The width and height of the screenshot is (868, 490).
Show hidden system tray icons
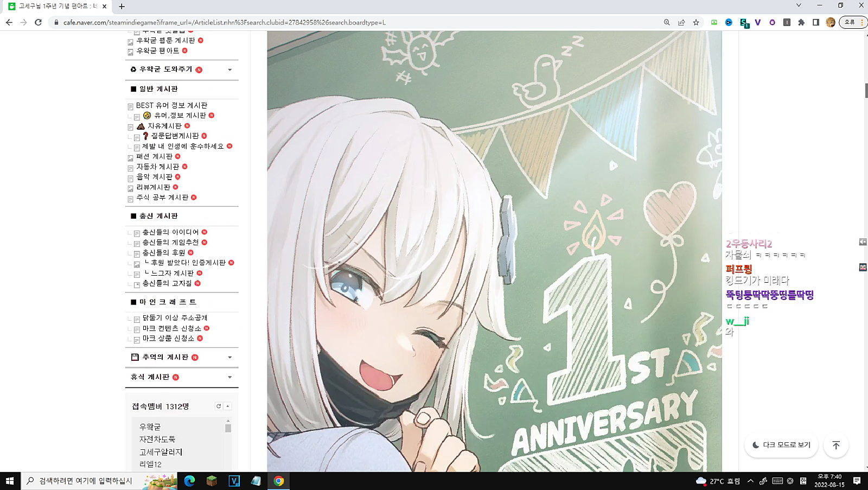(750, 481)
